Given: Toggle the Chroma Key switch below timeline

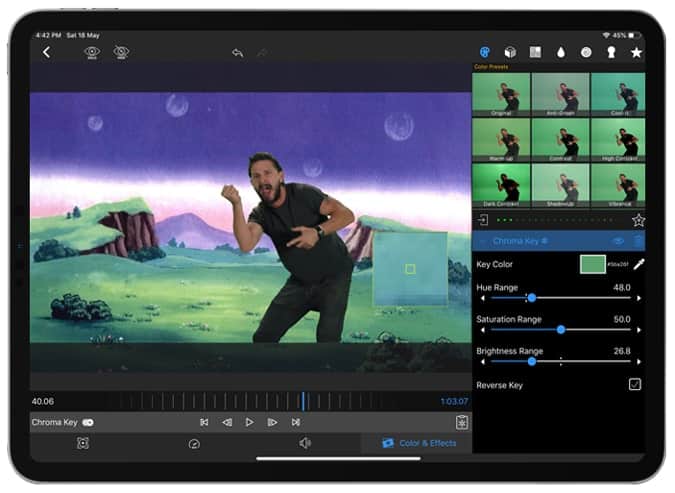Looking at the screenshot, I should point(88,423).
